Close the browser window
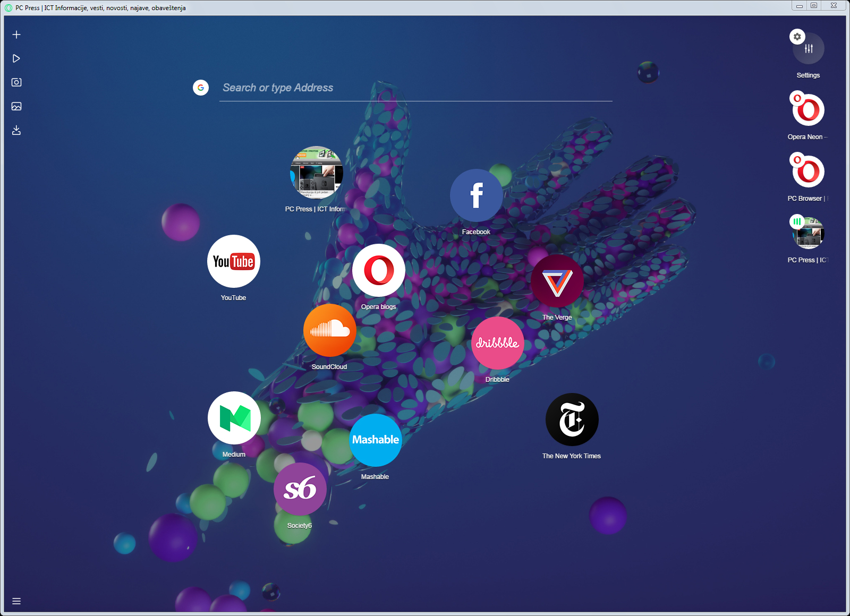 (834, 5)
